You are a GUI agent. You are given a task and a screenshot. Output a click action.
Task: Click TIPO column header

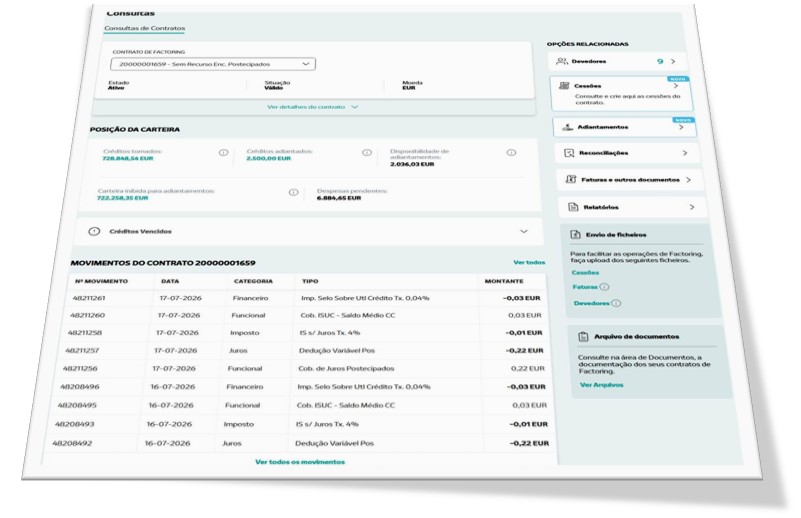click(310, 281)
